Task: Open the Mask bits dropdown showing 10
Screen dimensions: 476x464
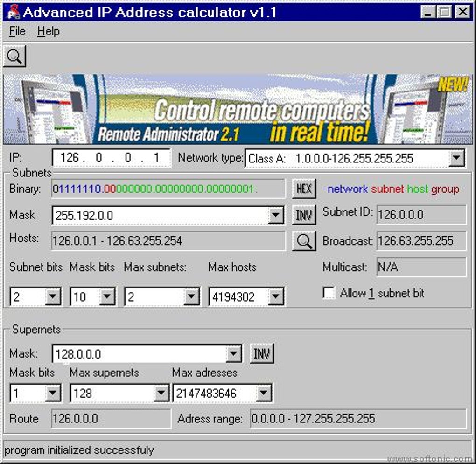Action: pos(107,296)
